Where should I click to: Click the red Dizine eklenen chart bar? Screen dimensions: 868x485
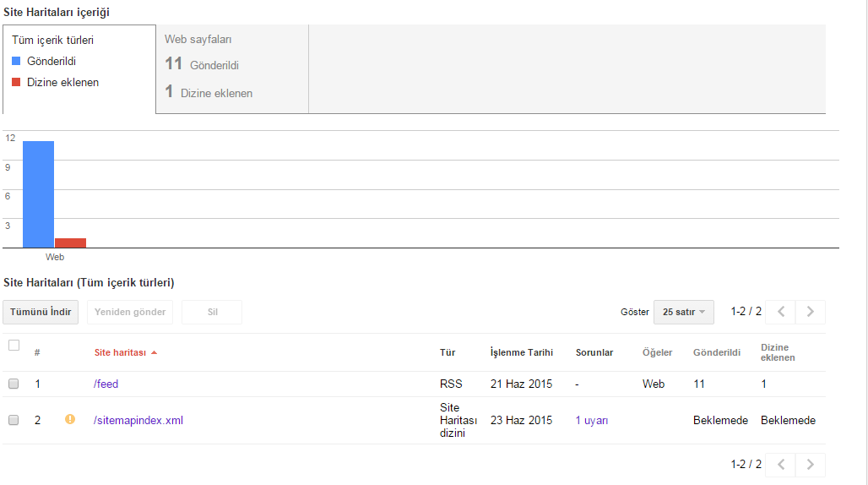(x=70, y=243)
